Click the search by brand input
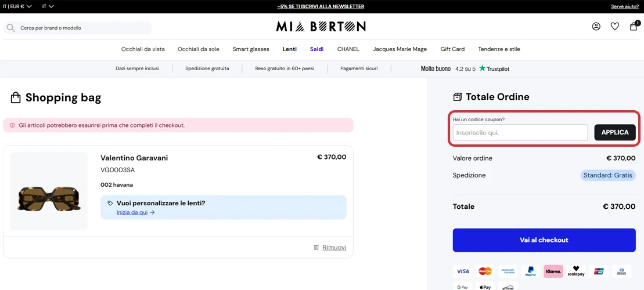 pos(78,28)
